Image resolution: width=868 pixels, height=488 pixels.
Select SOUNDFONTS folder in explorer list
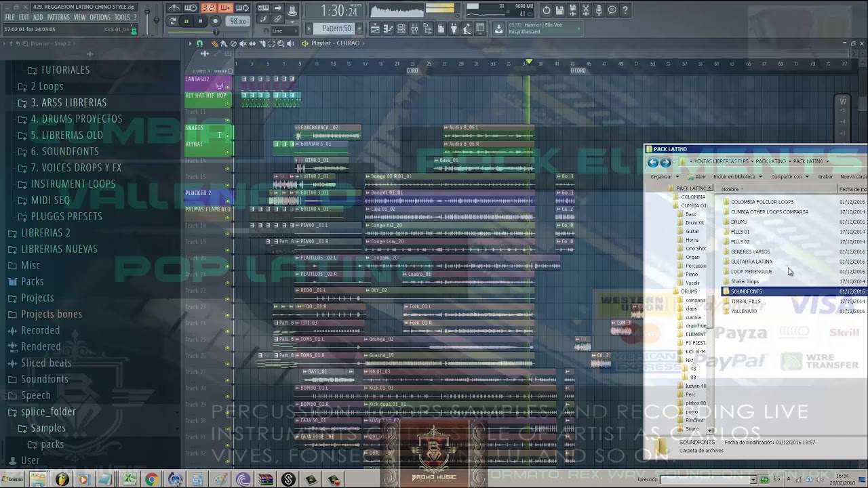(793, 291)
